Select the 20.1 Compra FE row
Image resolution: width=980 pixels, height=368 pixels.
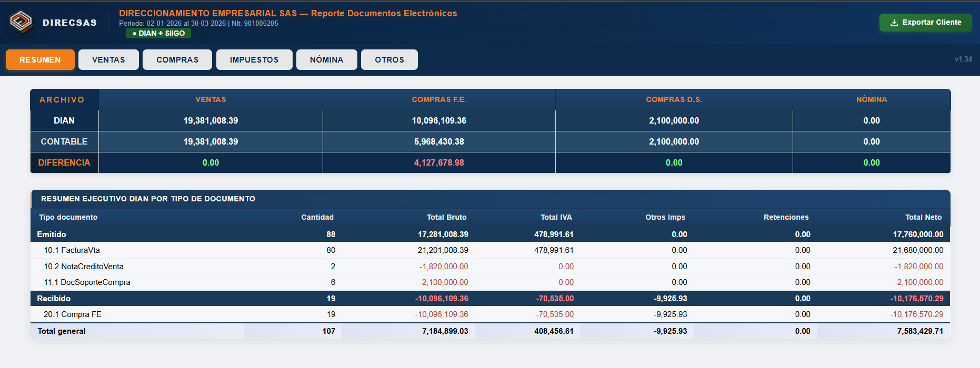pos(490,314)
